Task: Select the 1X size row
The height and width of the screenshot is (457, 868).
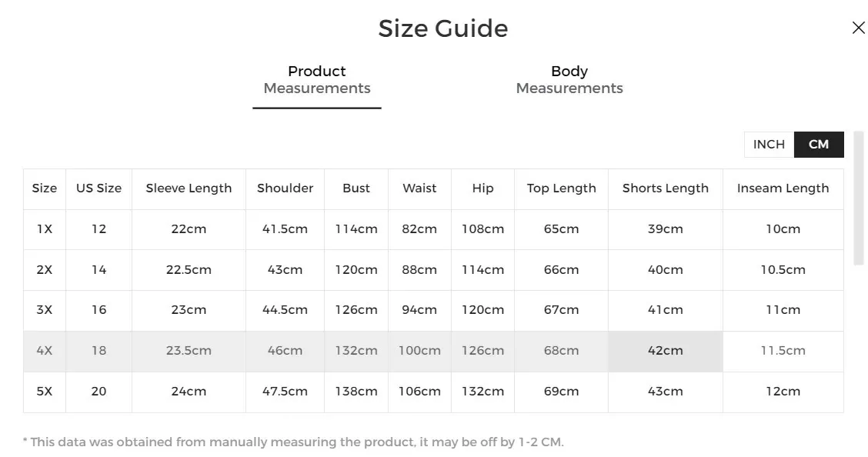Action: tap(45, 229)
